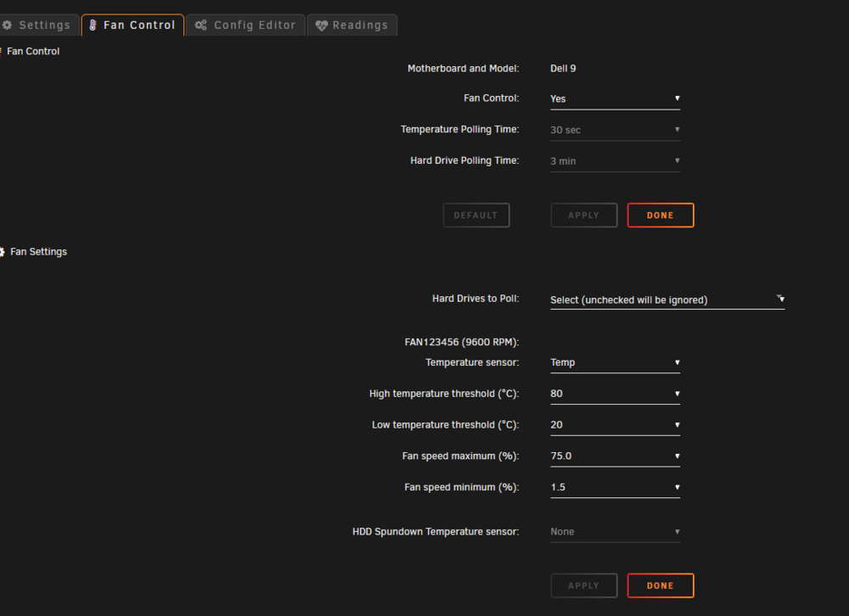Open Hard Drive Polling Time dropdown
Image resolution: width=849 pixels, height=616 pixels.
pyautogui.click(x=615, y=161)
